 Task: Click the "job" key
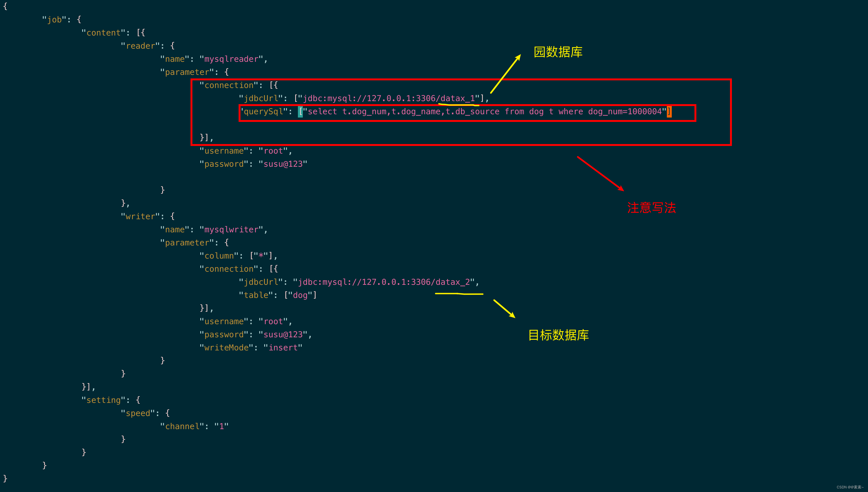(54, 20)
